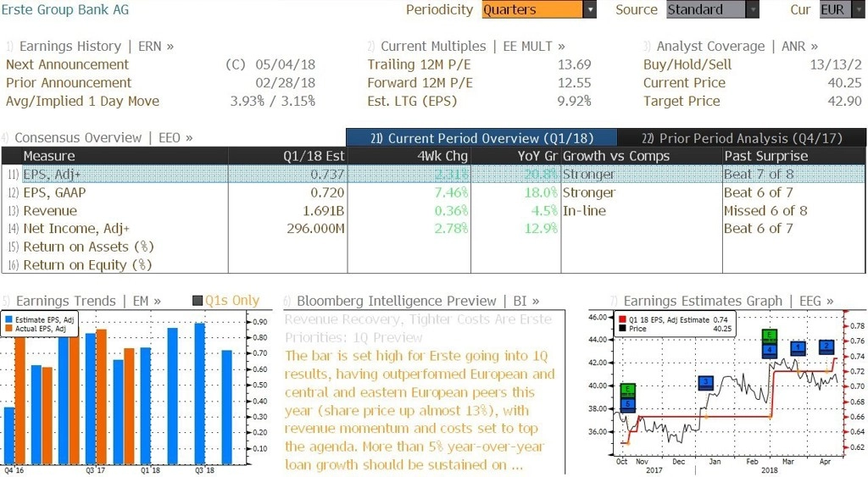Select the Net Income, Adj+ row
This screenshot has width=868, height=477.
pyautogui.click(x=433, y=229)
